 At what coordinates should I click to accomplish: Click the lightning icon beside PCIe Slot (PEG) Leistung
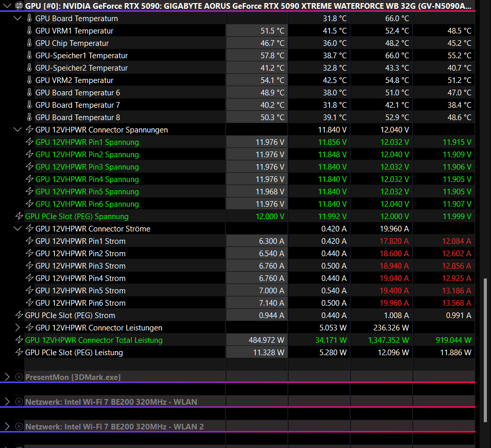(x=19, y=352)
